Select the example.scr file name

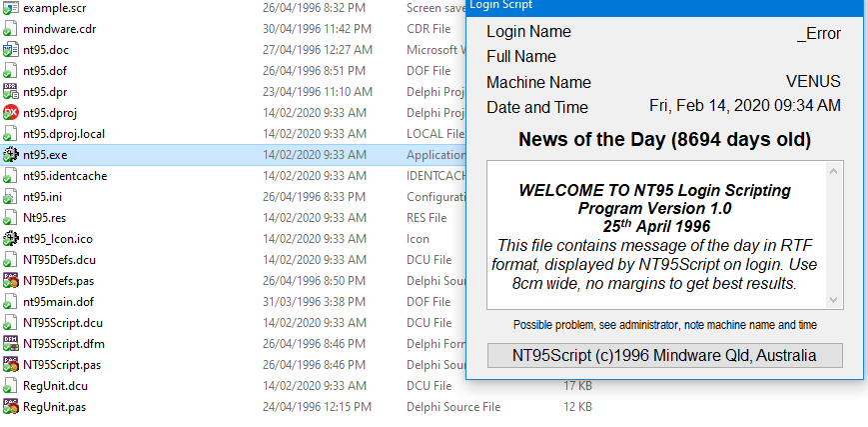pos(55,8)
